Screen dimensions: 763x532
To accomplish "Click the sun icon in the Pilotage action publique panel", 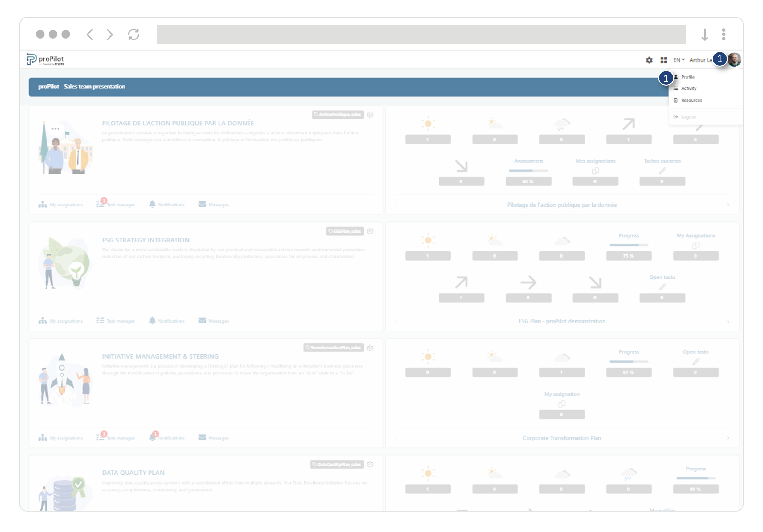I will tap(428, 124).
